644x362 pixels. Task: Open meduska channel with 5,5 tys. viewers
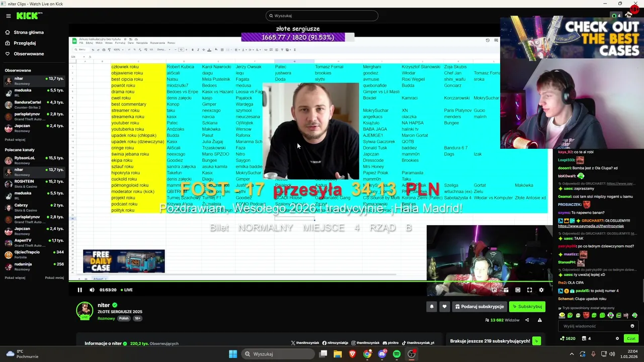(x=34, y=92)
